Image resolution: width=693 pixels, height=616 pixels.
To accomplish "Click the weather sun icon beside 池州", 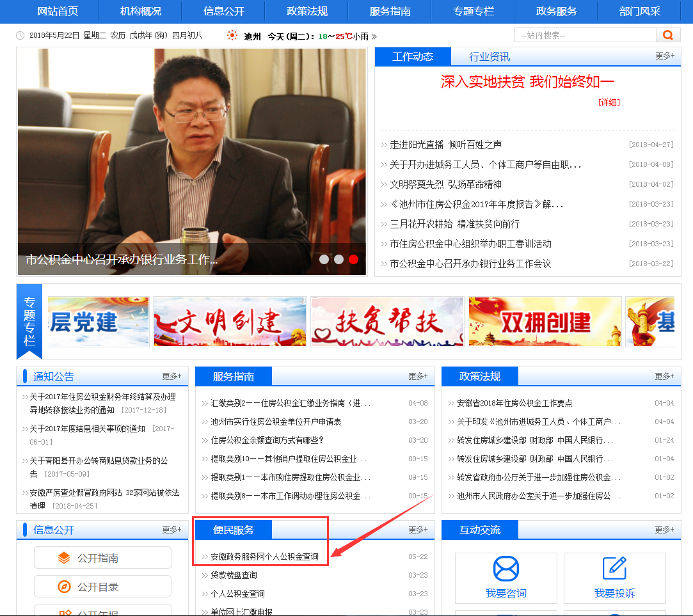I will coord(232,36).
